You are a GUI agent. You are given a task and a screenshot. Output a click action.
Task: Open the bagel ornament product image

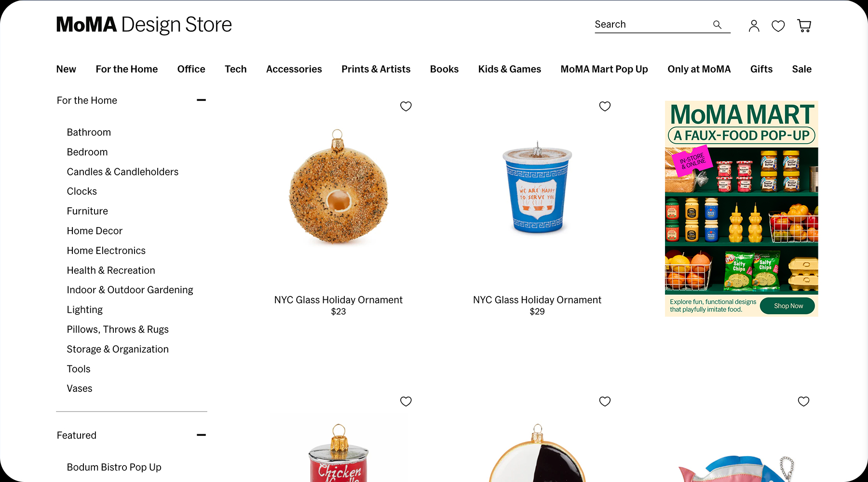click(338, 187)
